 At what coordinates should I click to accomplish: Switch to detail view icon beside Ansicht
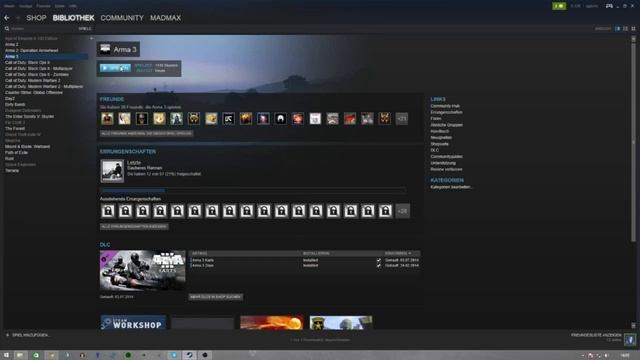click(618, 29)
